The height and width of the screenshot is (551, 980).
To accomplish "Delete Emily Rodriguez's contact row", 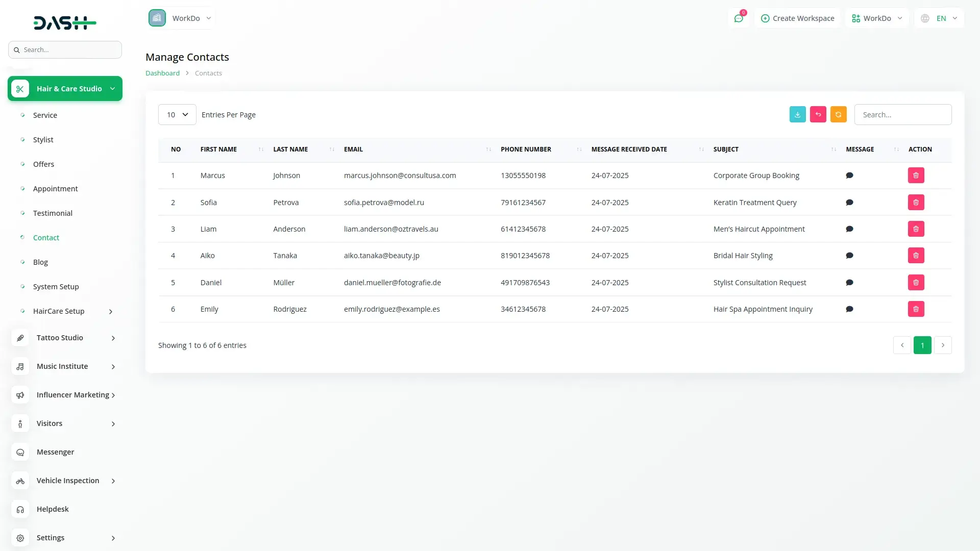I will click(916, 309).
